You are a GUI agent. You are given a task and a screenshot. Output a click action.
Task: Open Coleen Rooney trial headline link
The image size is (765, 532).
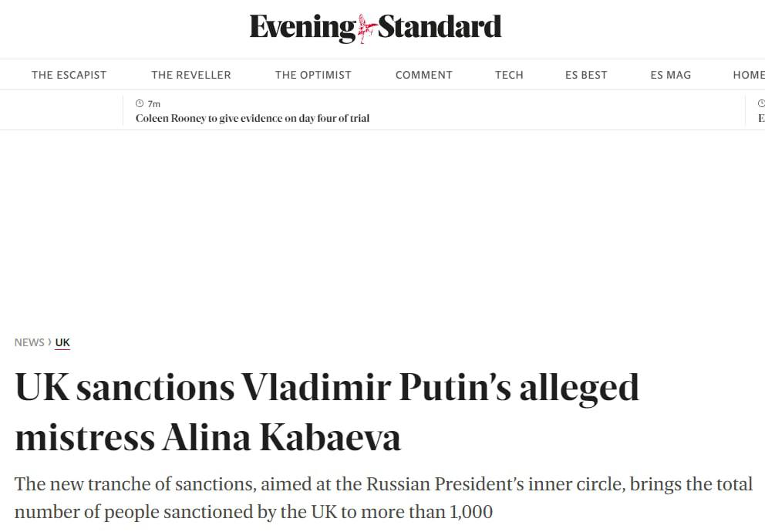[x=252, y=119]
